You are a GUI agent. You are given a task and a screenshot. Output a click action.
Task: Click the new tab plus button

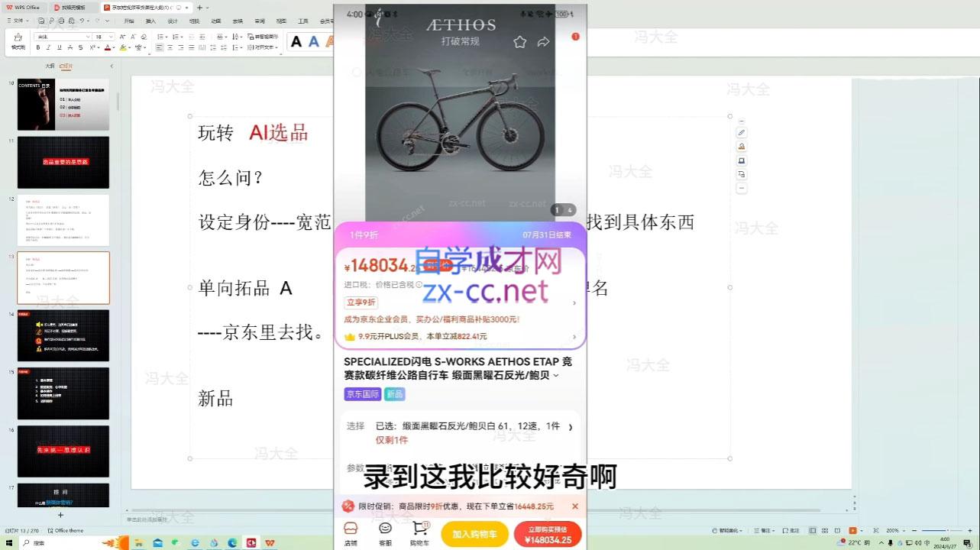click(199, 8)
